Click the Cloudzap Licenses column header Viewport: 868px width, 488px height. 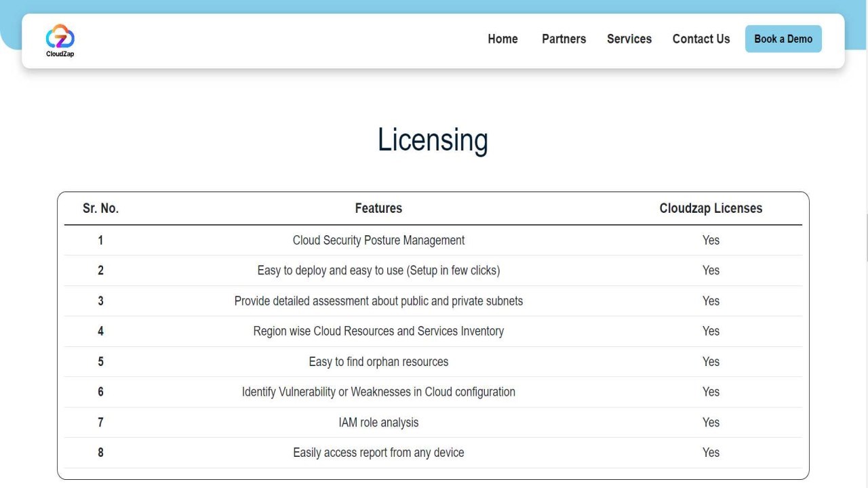tap(711, 209)
